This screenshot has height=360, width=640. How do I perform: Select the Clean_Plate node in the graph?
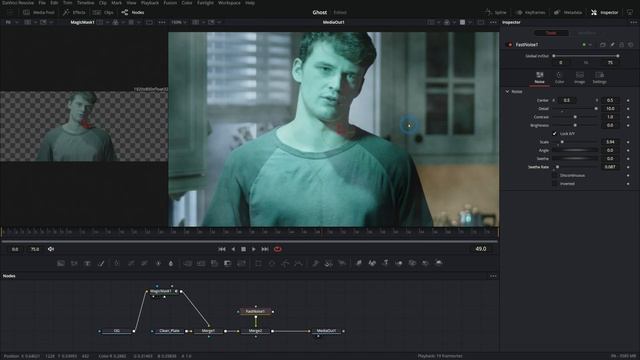tap(169, 331)
